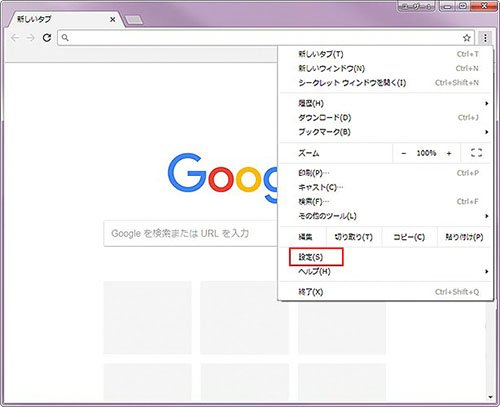Expand 履歴(H) submenu
The width and height of the screenshot is (500, 407).
pos(386,103)
